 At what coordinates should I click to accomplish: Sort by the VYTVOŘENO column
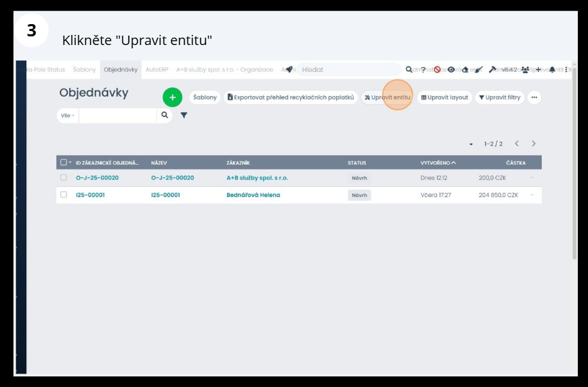tap(438, 163)
